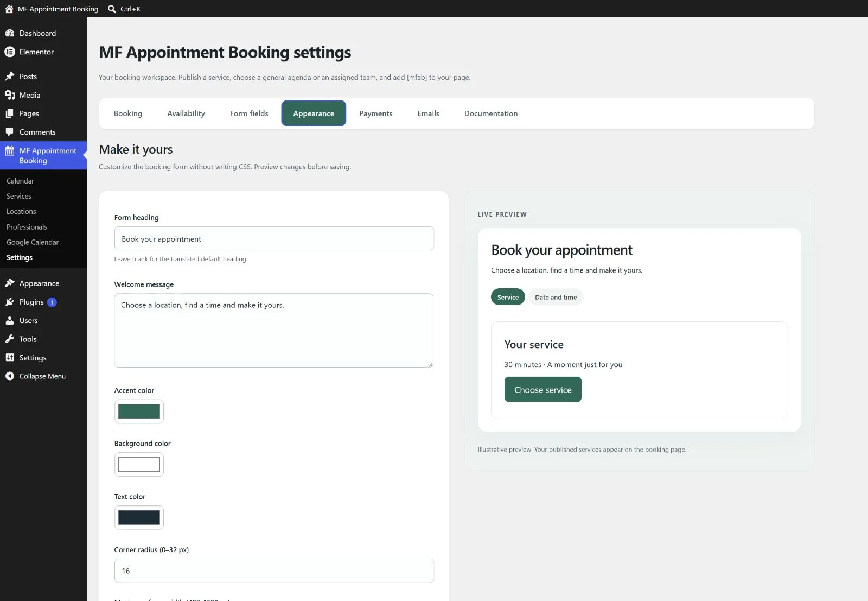Click '30 minutes · A moment just for you' text
Viewport: 868px width, 601px height.
tap(563, 364)
